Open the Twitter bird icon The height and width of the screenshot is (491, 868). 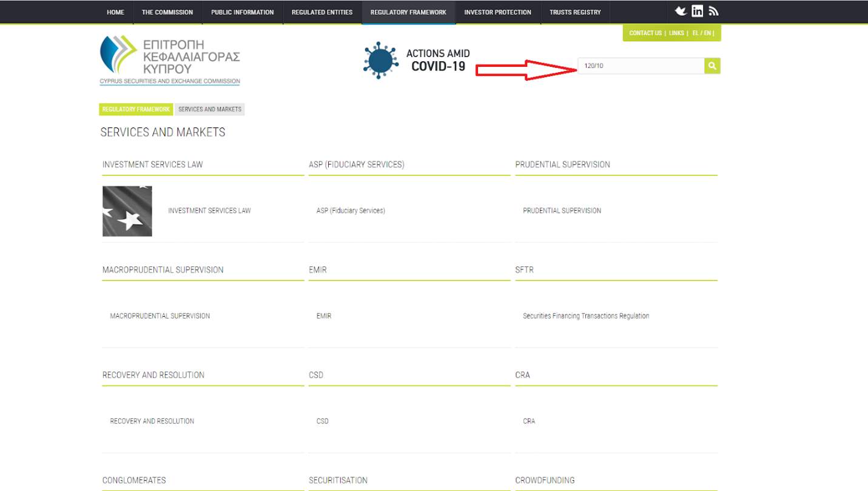pyautogui.click(x=681, y=11)
